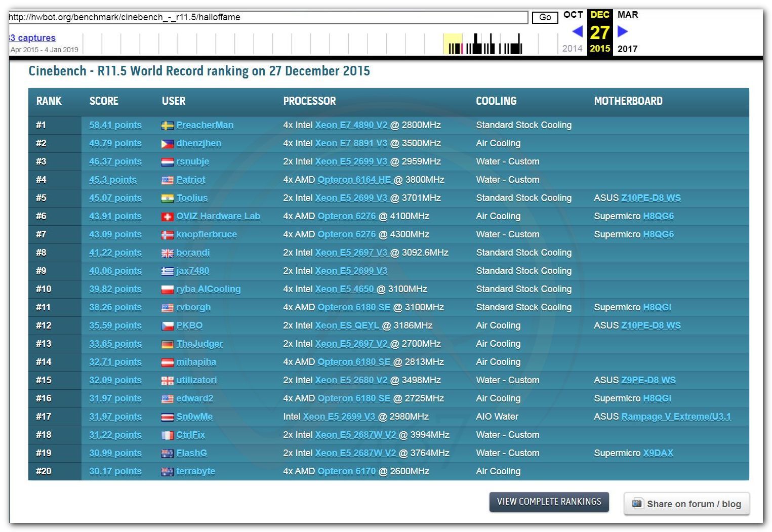Click the flag icon beside Sn0wMe
The width and height of the screenshot is (772, 532).
[x=167, y=417]
